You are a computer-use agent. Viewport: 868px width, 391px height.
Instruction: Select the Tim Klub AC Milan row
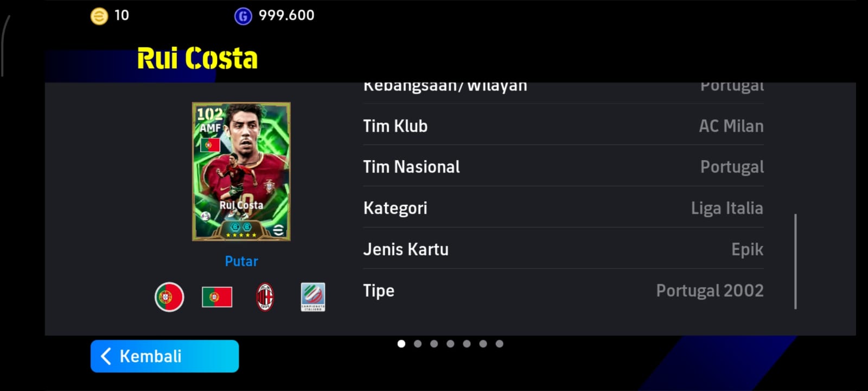tap(563, 126)
